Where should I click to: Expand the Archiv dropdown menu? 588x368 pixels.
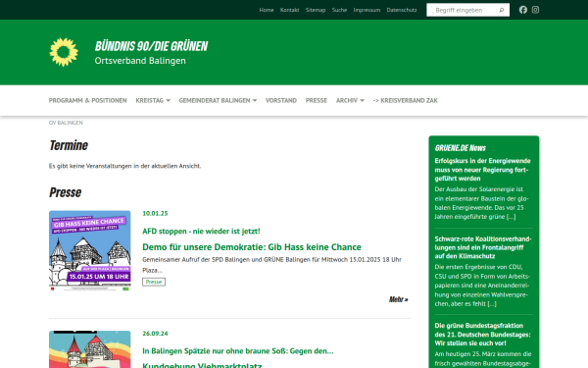[x=350, y=100]
